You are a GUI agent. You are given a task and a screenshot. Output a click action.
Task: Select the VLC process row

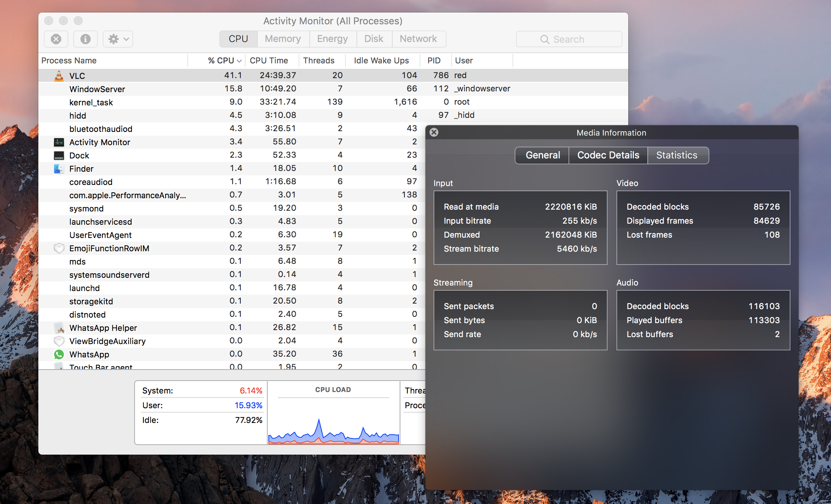(x=333, y=76)
